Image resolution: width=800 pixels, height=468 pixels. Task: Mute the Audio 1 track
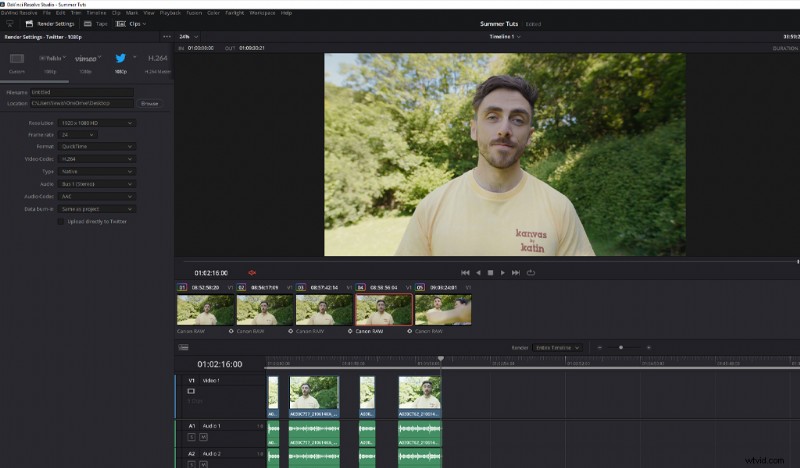pyautogui.click(x=203, y=437)
